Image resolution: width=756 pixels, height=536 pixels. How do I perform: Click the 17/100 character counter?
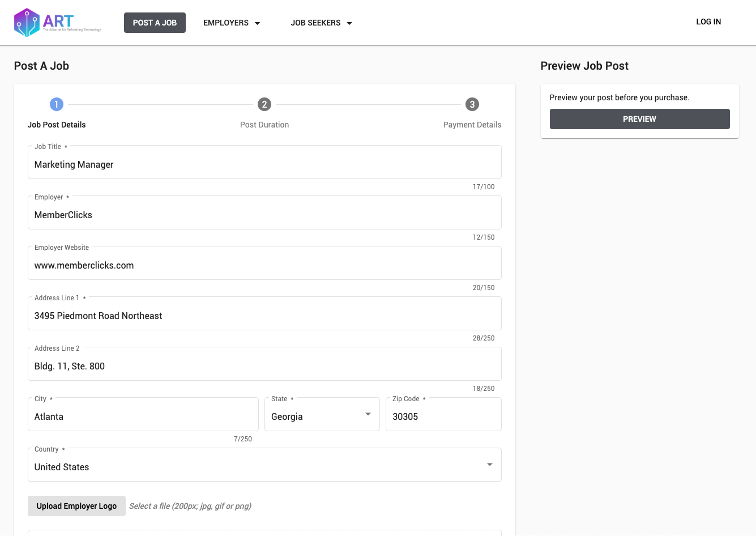click(x=484, y=187)
